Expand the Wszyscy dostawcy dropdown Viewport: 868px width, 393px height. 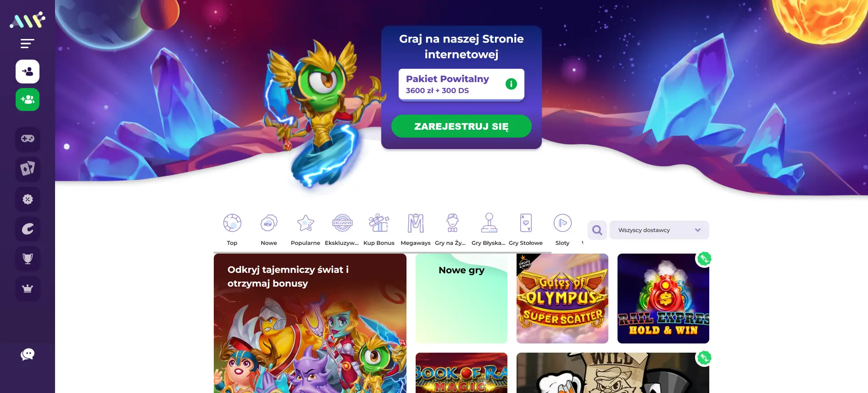point(659,230)
